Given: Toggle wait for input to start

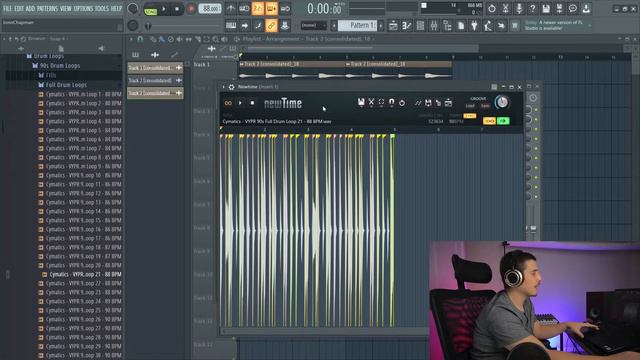Looking at the screenshot, I should click(244, 9).
